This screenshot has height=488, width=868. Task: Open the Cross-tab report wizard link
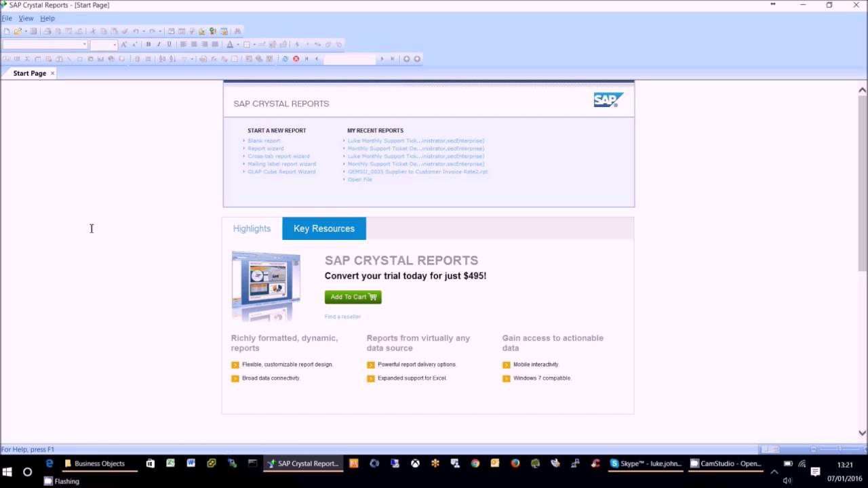click(279, 156)
